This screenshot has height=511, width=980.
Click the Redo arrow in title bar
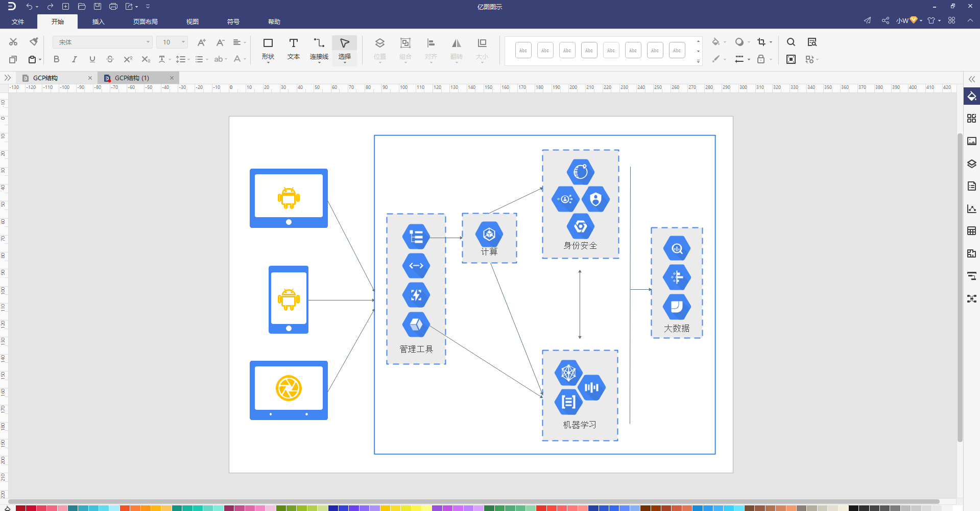click(50, 7)
